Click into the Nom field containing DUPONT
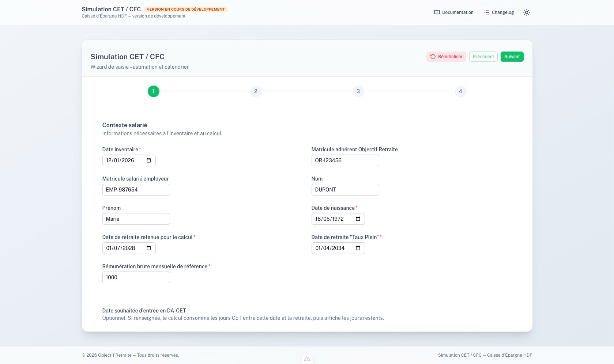614x364 pixels. point(345,190)
